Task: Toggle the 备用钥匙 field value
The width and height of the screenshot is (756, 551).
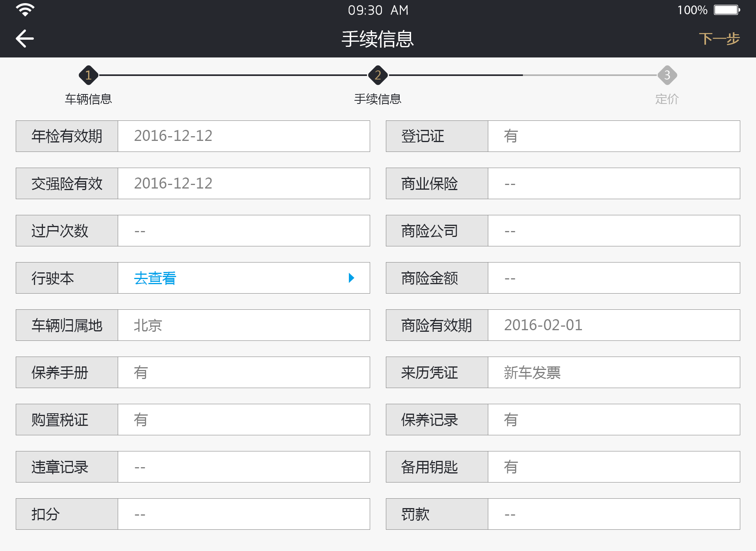Action: (613, 466)
